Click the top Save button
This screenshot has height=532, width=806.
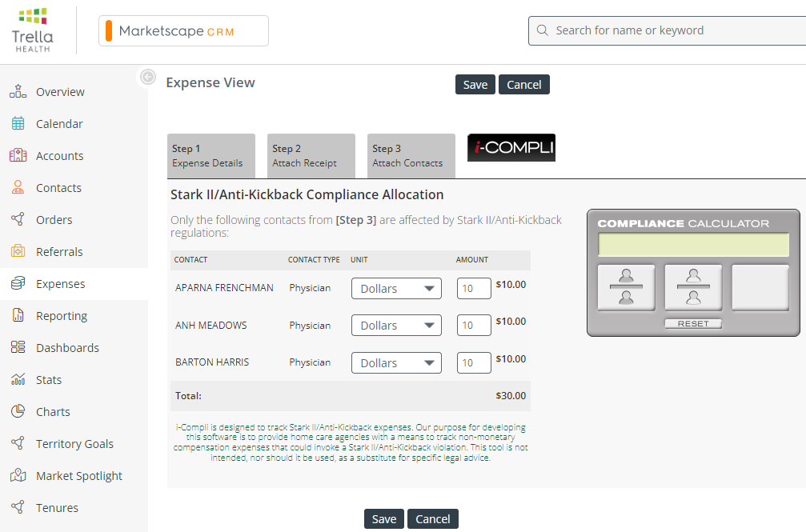tap(475, 84)
